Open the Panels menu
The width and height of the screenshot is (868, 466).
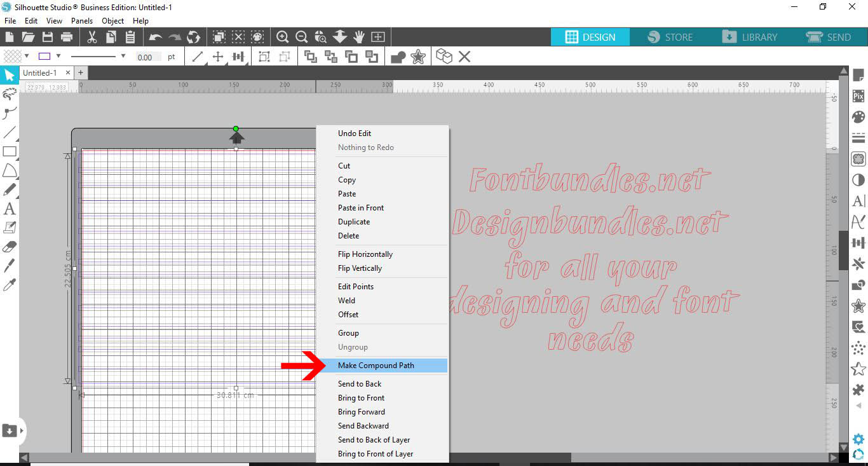pyautogui.click(x=82, y=21)
